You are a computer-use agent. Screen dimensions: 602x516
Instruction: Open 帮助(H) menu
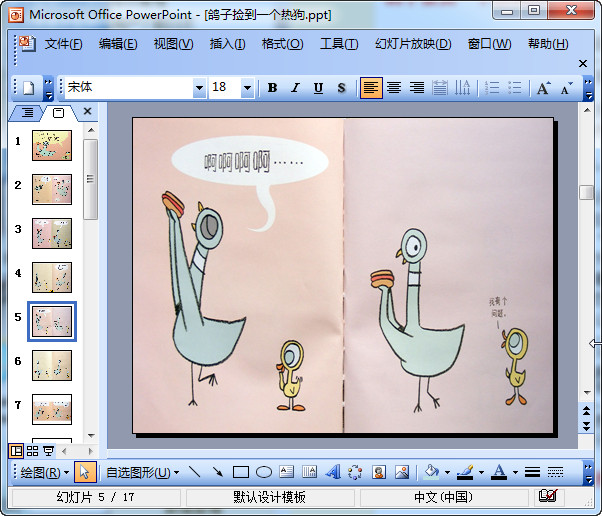pos(548,44)
